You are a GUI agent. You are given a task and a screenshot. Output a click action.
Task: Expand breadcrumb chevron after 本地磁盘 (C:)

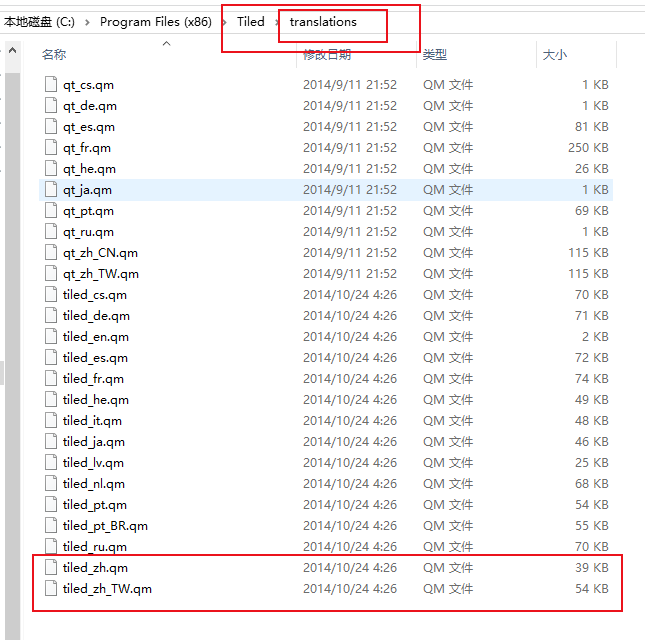[87, 22]
